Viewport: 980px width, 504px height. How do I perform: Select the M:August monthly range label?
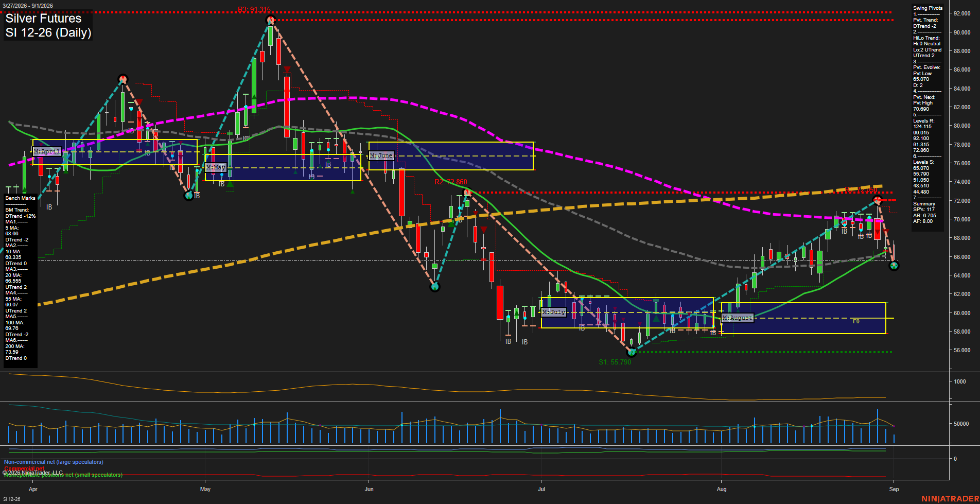pos(737,318)
